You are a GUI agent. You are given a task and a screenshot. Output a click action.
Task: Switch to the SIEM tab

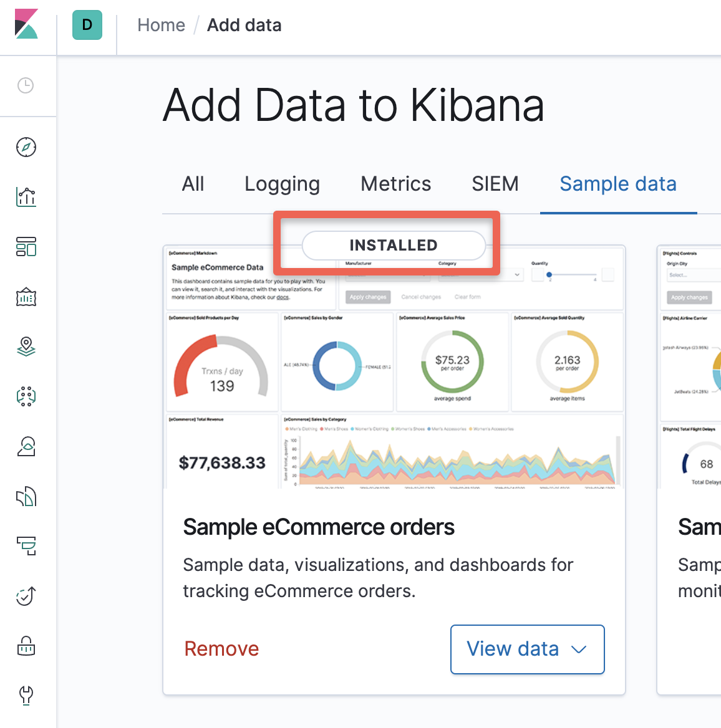tap(495, 184)
